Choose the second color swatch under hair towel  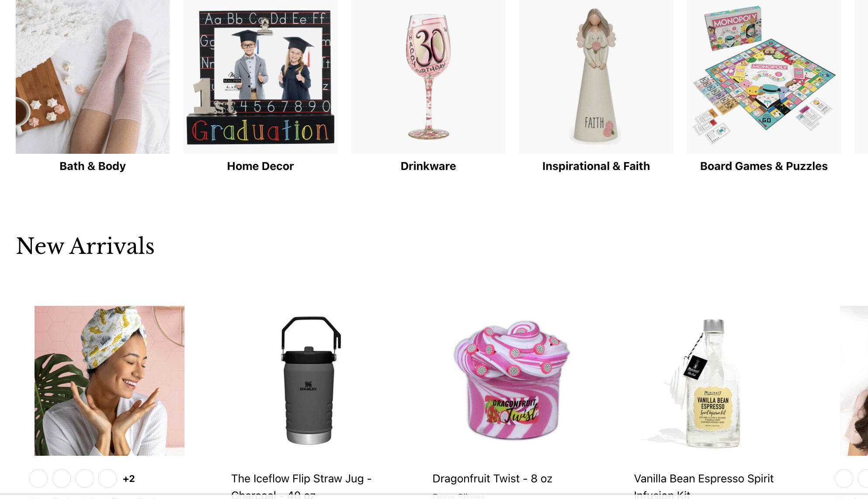62,478
